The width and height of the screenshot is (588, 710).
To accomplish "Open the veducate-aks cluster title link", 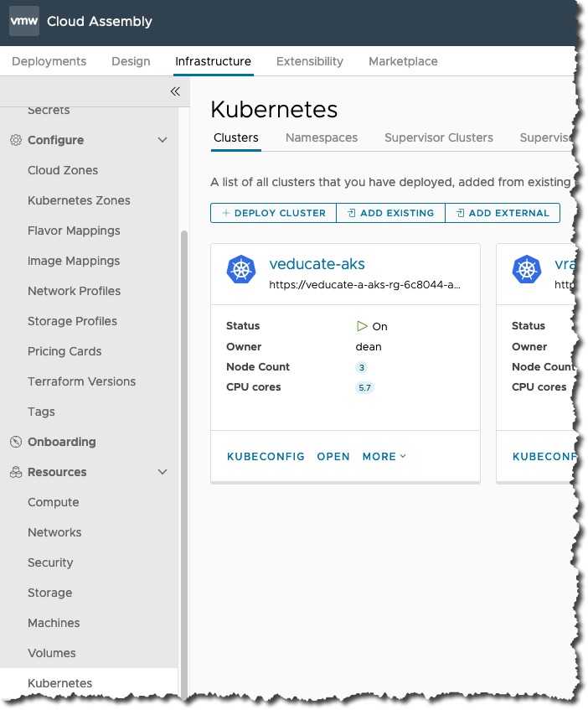I will coord(317,263).
